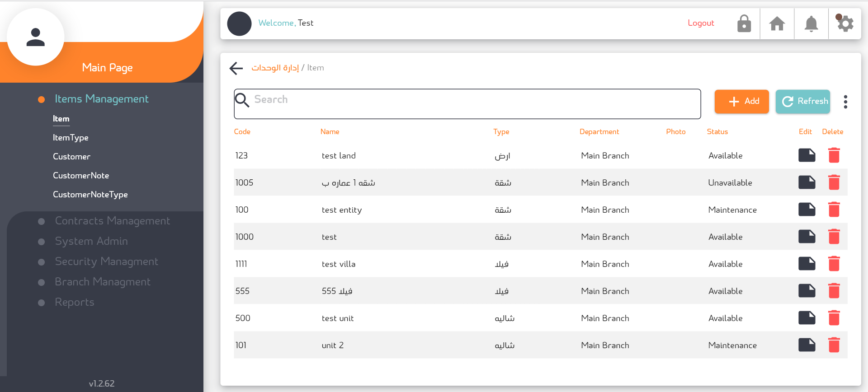Screen dimensions: 868x392
Task: Click the back arrow in breadcrumb
Action: click(236, 68)
